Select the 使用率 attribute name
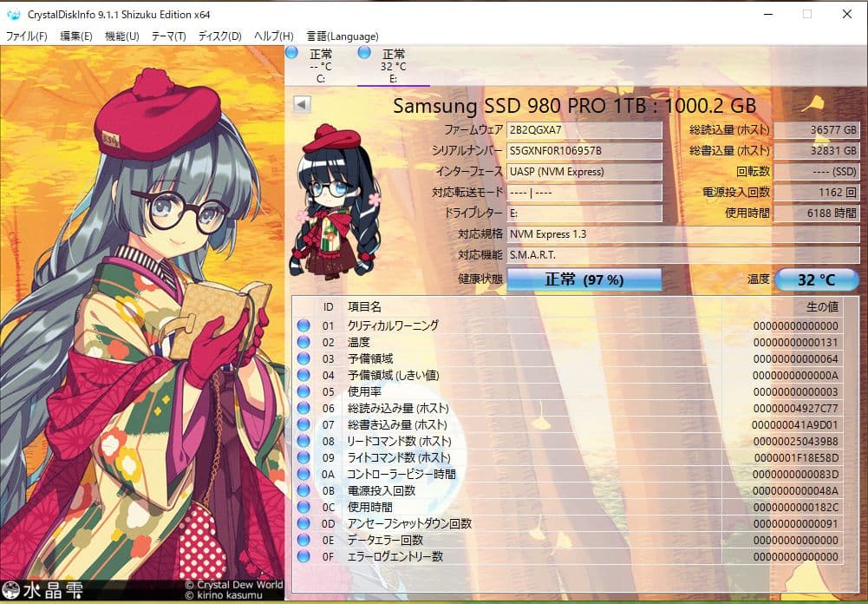This screenshot has height=604, width=868. pyautogui.click(x=364, y=391)
